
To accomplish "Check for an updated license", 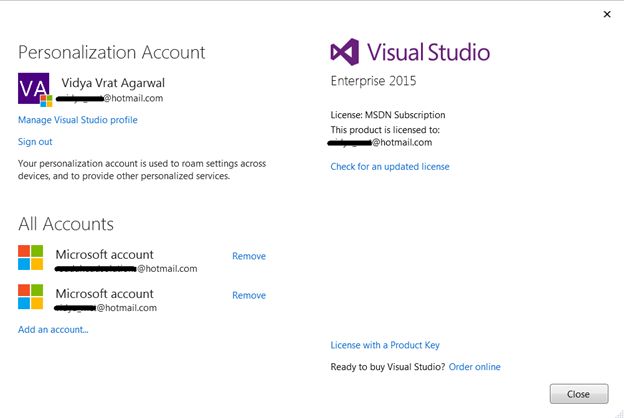I will click(390, 166).
